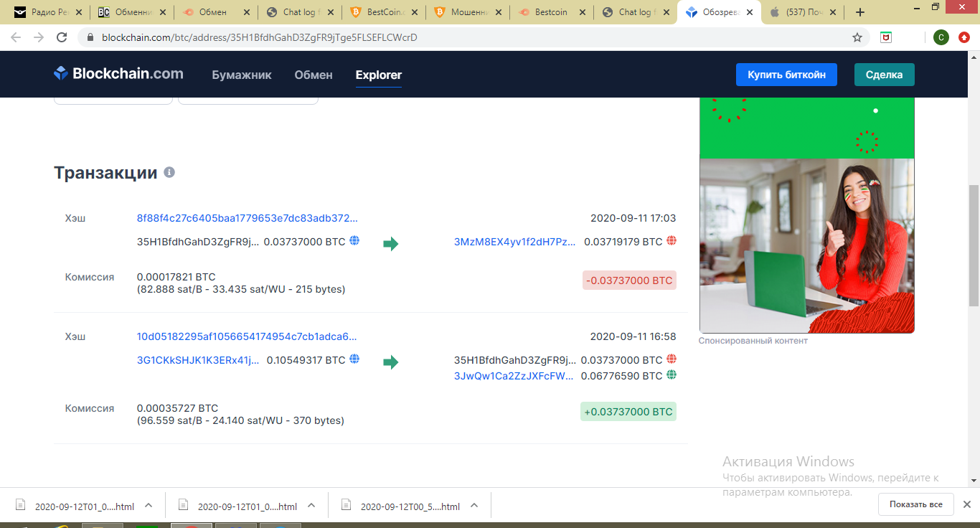Reload the page with the refresh icon

click(62, 37)
